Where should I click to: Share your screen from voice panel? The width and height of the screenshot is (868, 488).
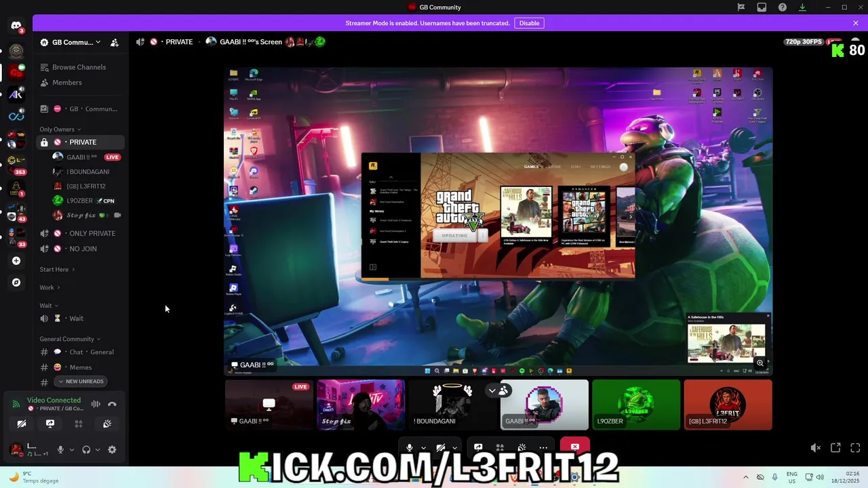tap(50, 424)
